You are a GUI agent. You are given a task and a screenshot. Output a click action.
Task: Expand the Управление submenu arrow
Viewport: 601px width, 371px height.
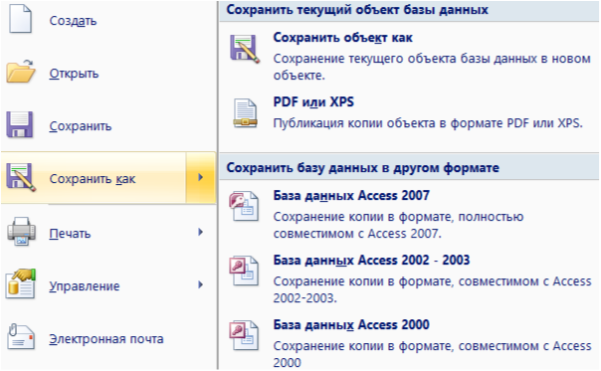pyautogui.click(x=200, y=285)
